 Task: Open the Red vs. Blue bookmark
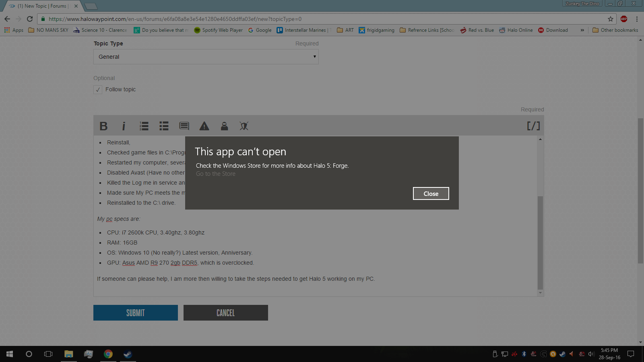pos(477,30)
